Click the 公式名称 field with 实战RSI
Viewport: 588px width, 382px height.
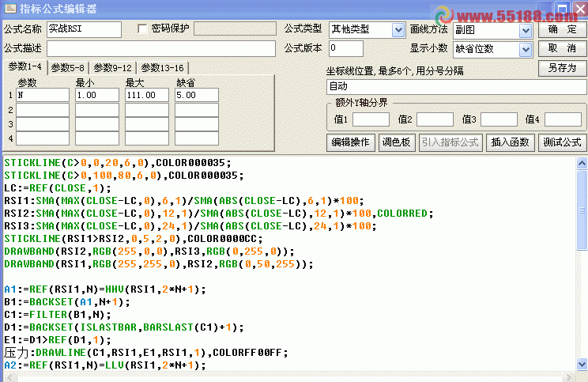pyautogui.click(x=84, y=29)
